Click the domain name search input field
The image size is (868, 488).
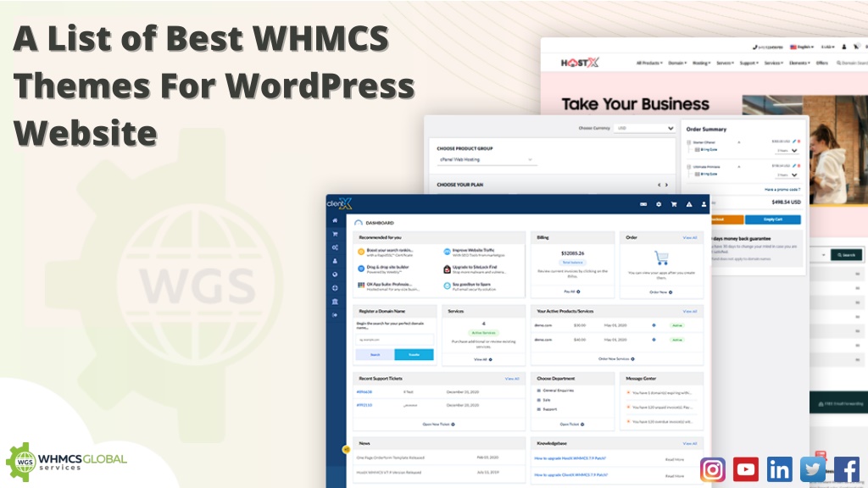click(x=395, y=340)
